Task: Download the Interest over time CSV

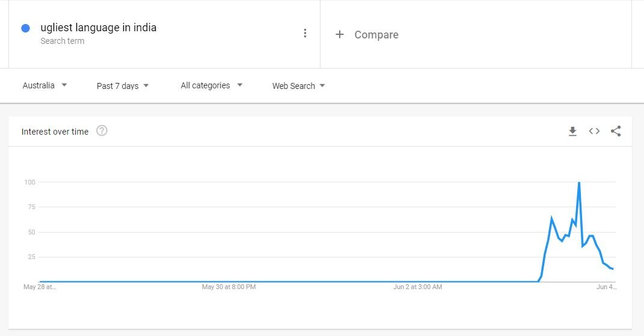Action: (572, 131)
